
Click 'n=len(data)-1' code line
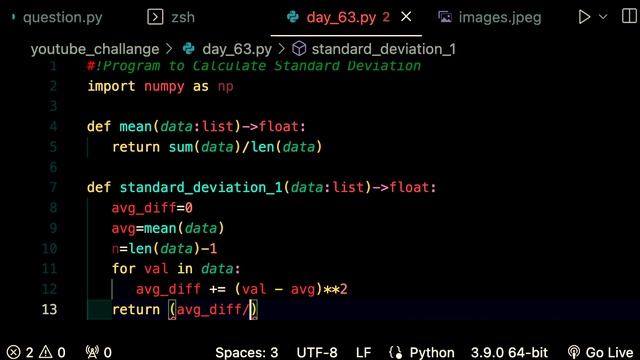click(x=164, y=249)
